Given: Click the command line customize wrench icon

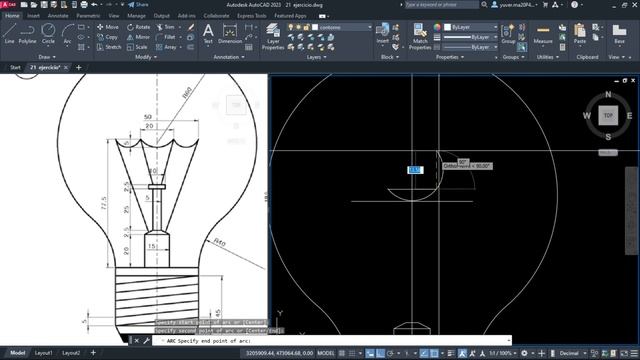Looking at the screenshot, I should point(146,340).
